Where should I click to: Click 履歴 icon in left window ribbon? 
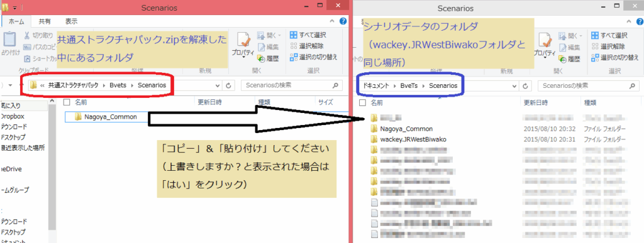coord(262,58)
